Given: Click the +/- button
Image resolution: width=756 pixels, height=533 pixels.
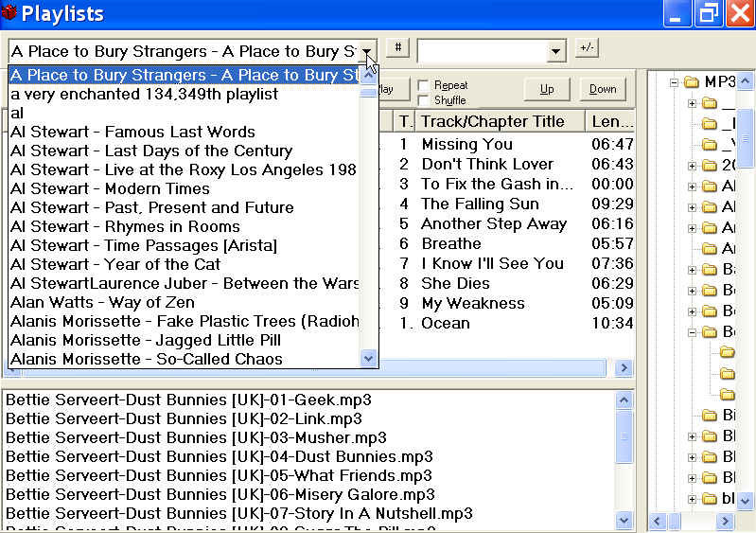Looking at the screenshot, I should [x=587, y=47].
